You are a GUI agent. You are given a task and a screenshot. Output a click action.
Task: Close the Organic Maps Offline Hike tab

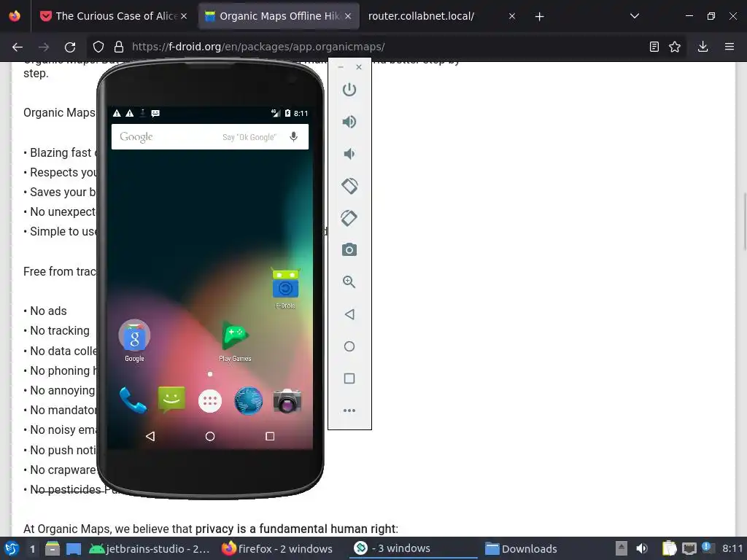[x=348, y=16]
